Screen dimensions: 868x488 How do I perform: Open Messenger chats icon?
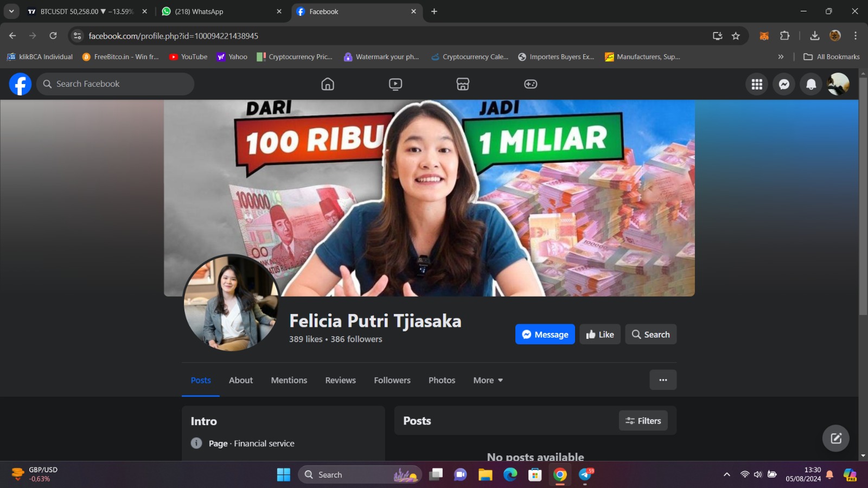[784, 84]
